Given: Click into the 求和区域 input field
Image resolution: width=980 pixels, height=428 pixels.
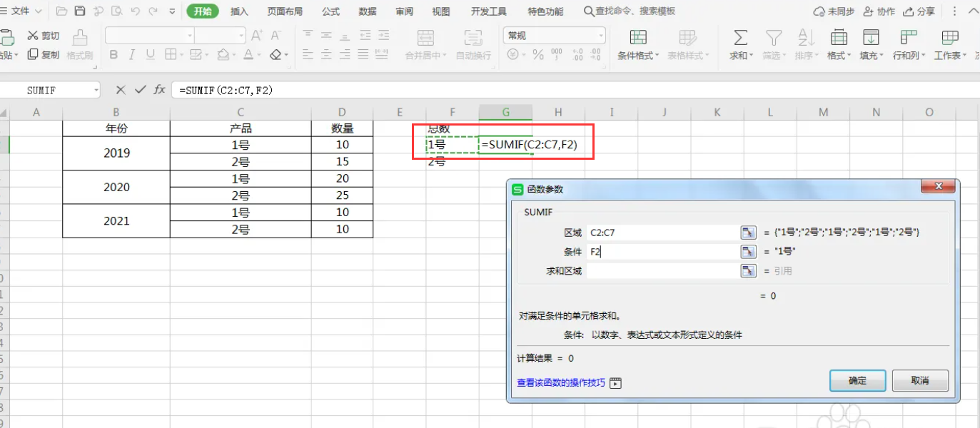Looking at the screenshot, I should (662, 271).
